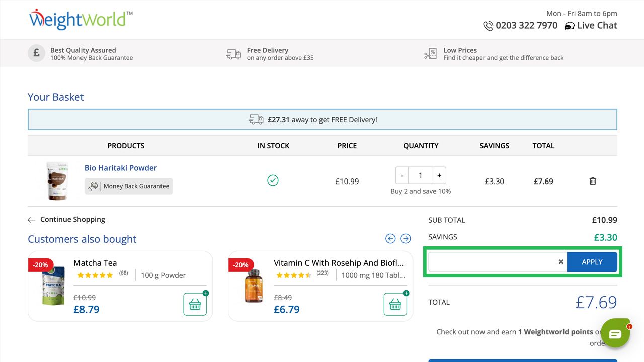Viewport: 644px width, 362px height.
Task: Click the WeightWorld logo
Action: click(x=80, y=20)
